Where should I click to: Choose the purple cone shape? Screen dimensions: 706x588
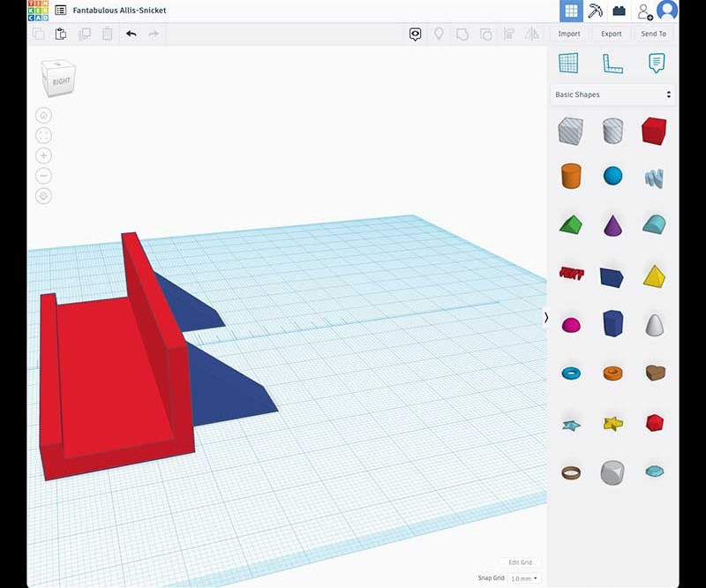[612, 224]
